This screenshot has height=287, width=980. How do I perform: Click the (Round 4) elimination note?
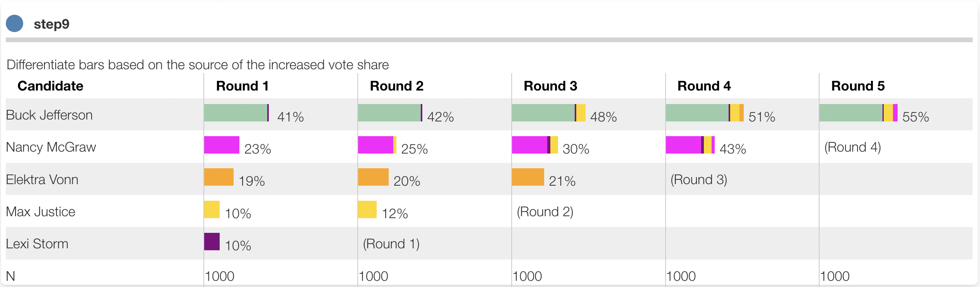852,147
